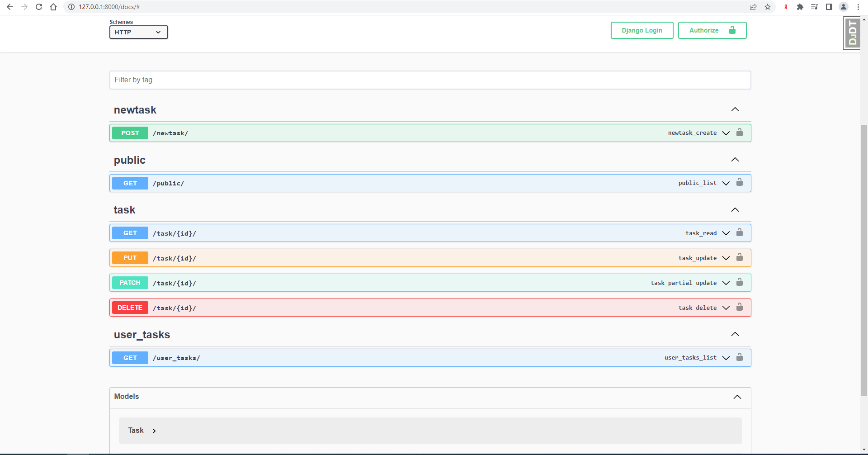Screen dimensions: 868x455
Task: Click the GET badge for /user_tasks/
Action: (x=130, y=358)
